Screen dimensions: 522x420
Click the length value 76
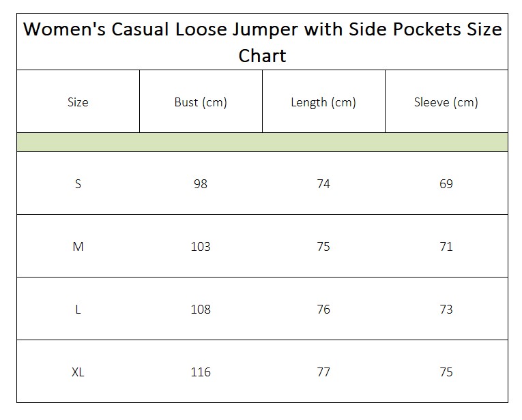[323, 310]
